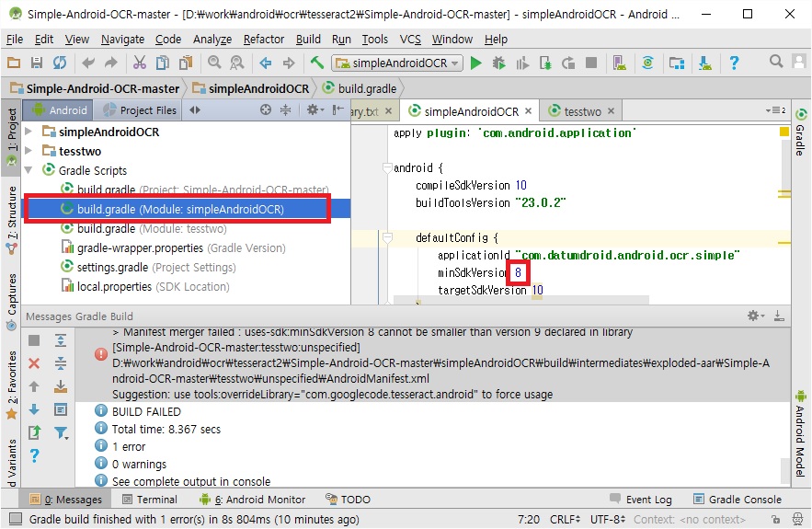812x529 pixels.
Task: Navigate forward arrow in toolbar
Action: coord(289,63)
